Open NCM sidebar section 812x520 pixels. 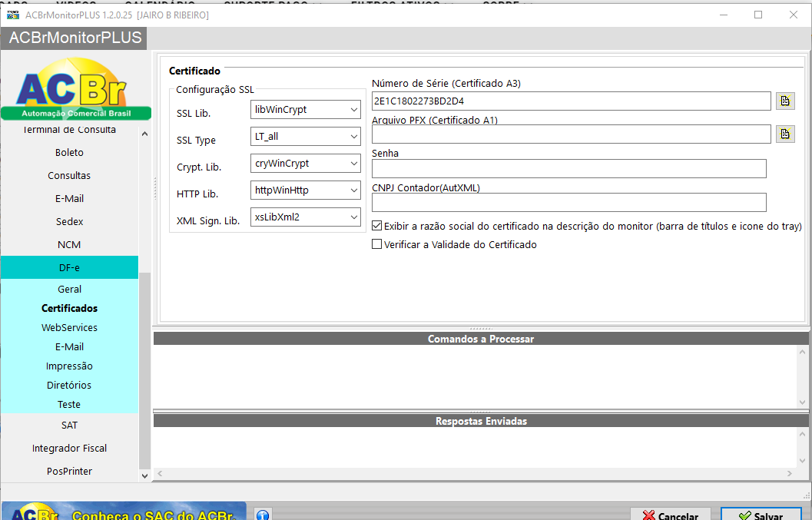[69, 244]
